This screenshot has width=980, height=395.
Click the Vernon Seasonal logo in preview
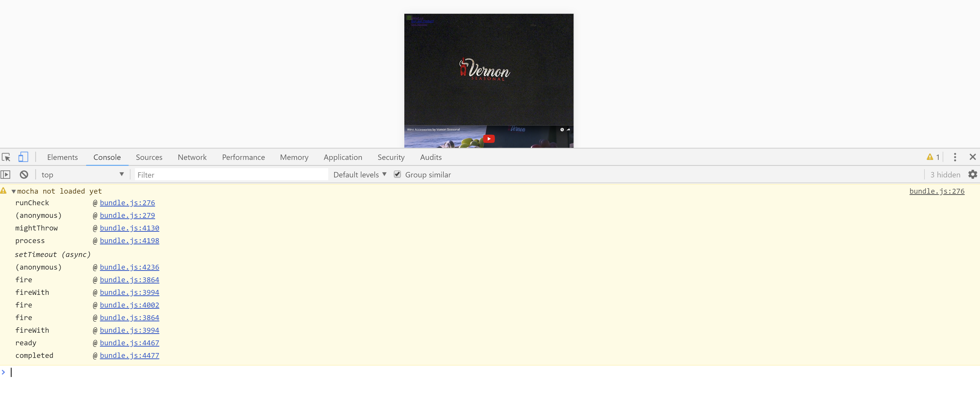(484, 69)
